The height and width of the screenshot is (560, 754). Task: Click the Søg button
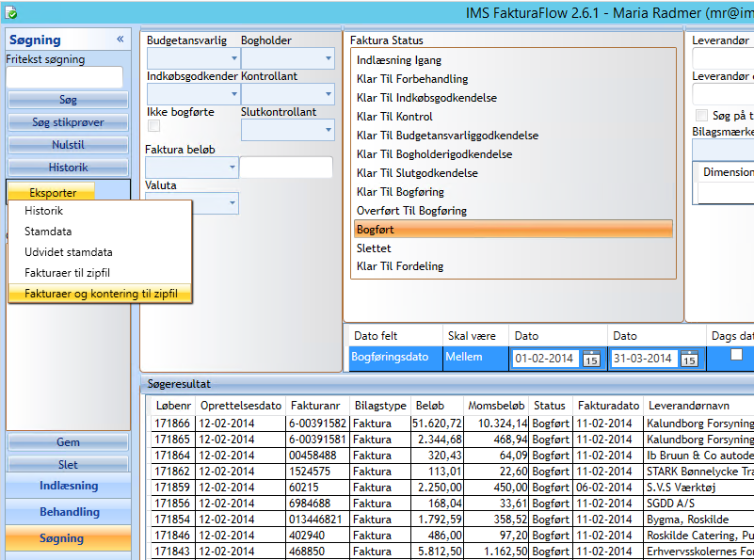pyautogui.click(x=68, y=100)
